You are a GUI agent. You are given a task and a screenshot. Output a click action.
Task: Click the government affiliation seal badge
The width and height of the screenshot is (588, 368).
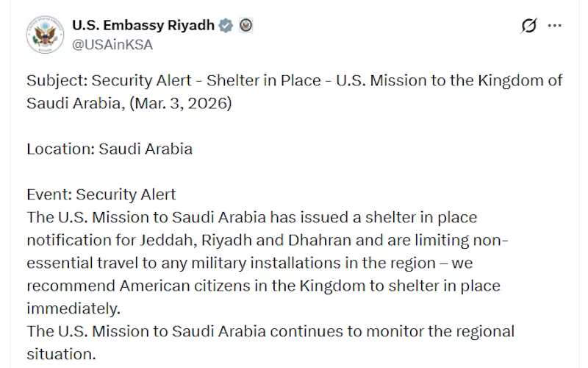(245, 25)
